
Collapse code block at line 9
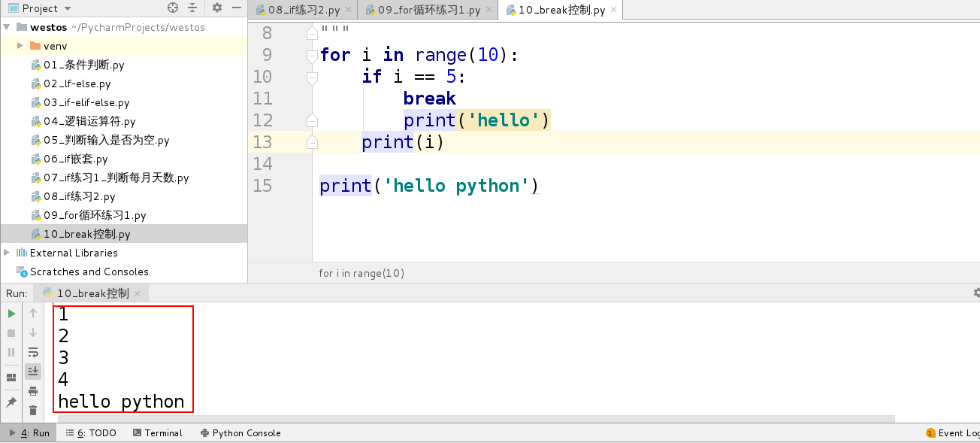pos(311,54)
